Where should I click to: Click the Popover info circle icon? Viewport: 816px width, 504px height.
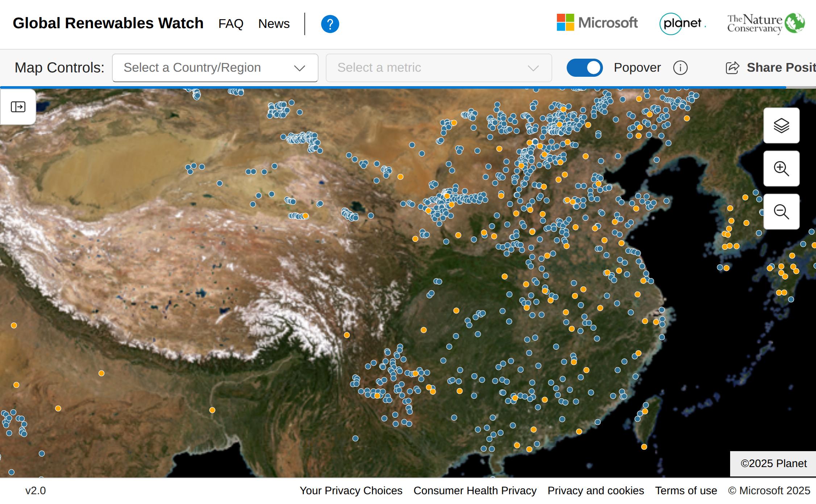click(680, 68)
